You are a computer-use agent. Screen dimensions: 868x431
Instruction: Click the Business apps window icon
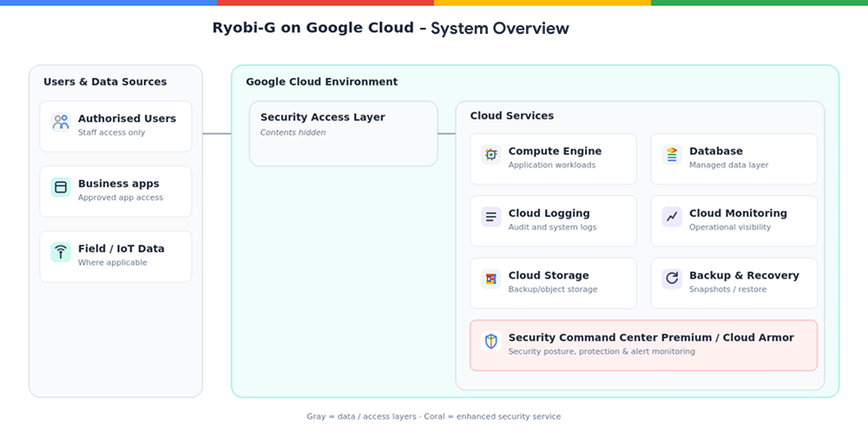click(61, 187)
